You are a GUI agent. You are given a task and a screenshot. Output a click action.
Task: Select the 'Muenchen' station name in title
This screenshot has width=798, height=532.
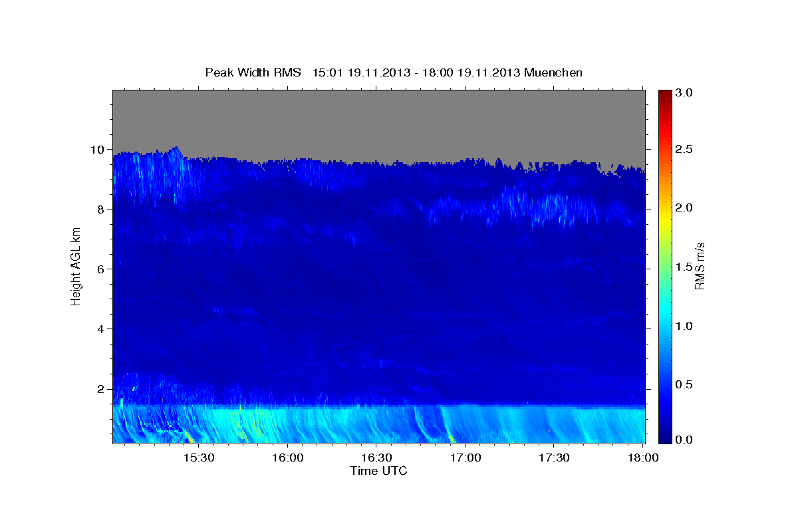point(553,72)
